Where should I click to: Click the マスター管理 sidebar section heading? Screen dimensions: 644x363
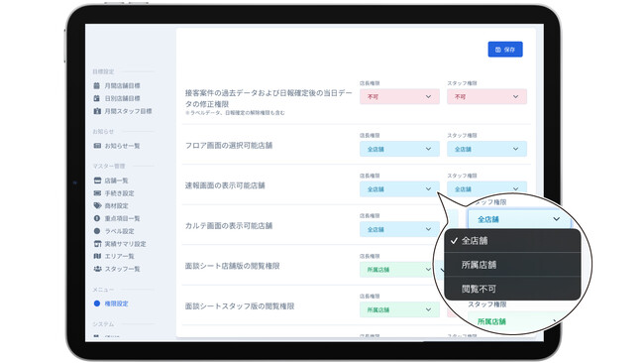click(109, 166)
